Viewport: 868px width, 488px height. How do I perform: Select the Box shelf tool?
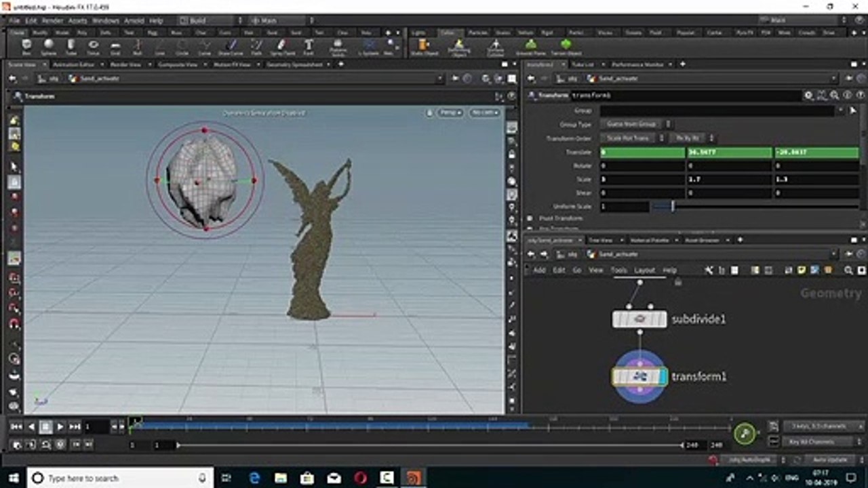coord(26,47)
